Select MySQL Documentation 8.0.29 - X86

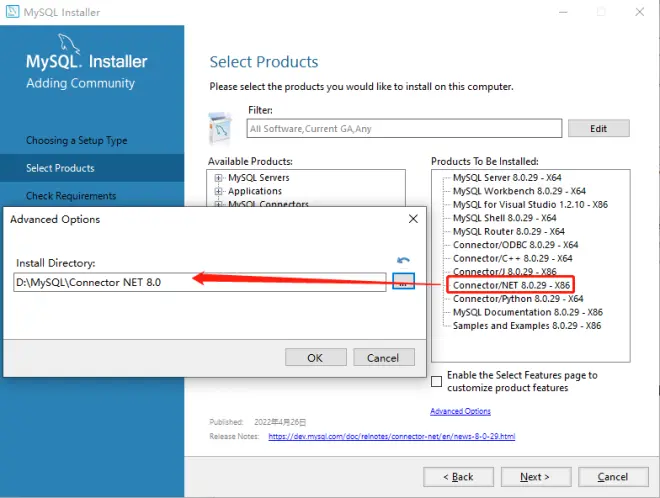tap(527, 312)
